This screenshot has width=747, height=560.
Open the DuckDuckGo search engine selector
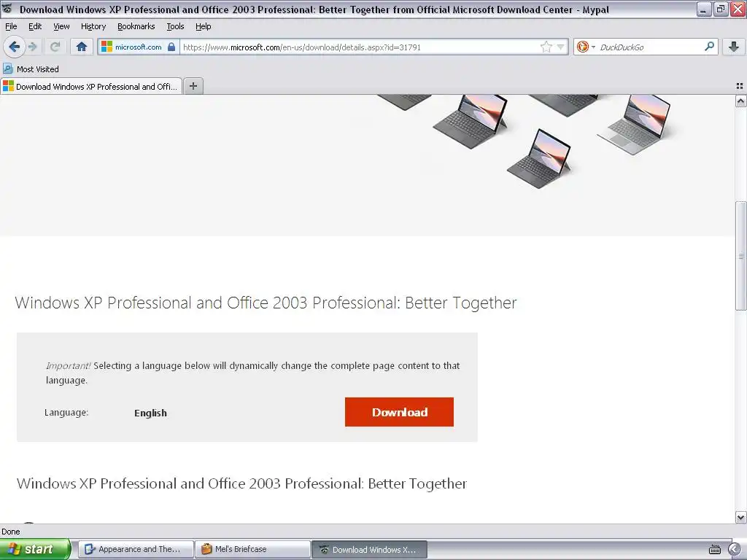point(586,47)
